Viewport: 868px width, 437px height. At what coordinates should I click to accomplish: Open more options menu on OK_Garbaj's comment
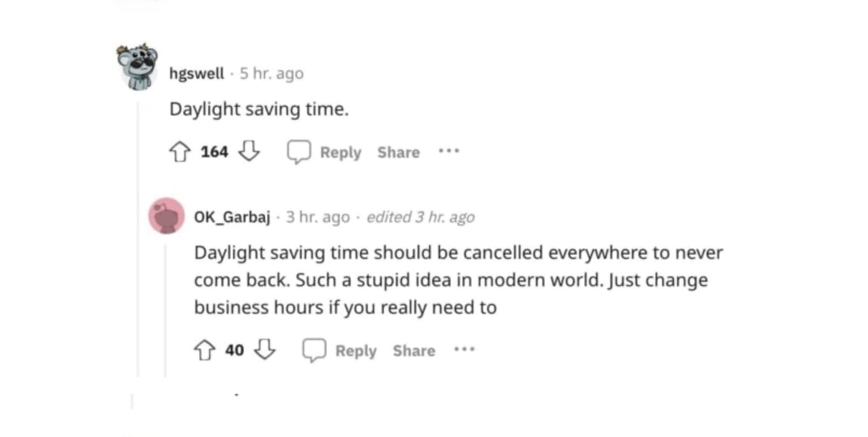[x=464, y=350]
